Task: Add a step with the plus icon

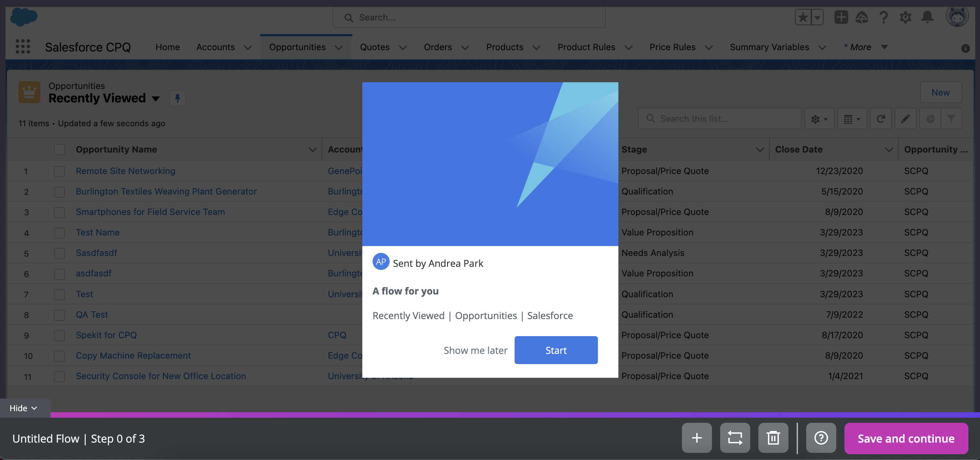Action: point(697,438)
